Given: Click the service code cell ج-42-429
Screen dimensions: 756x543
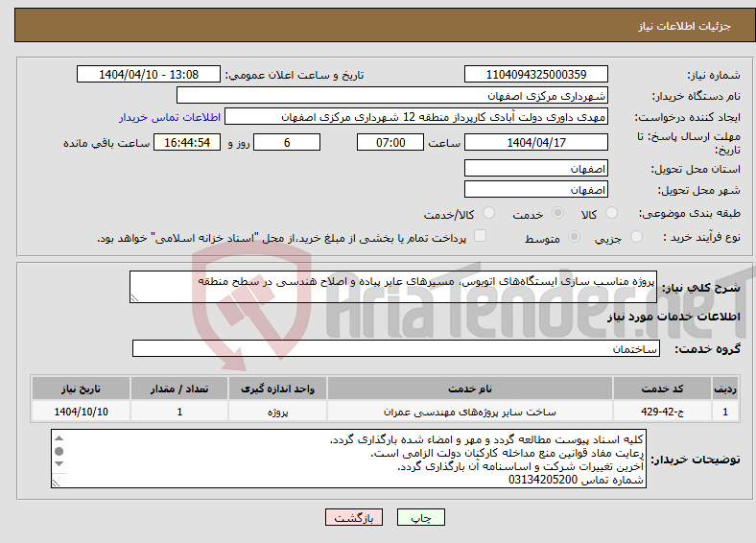Looking at the screenshot, I should pos(663,412).
